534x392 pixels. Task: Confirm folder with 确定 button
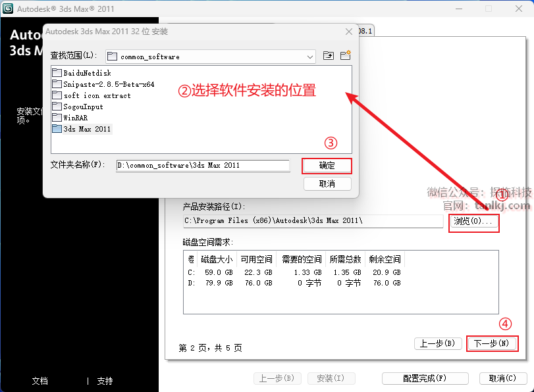pos(327,166)
